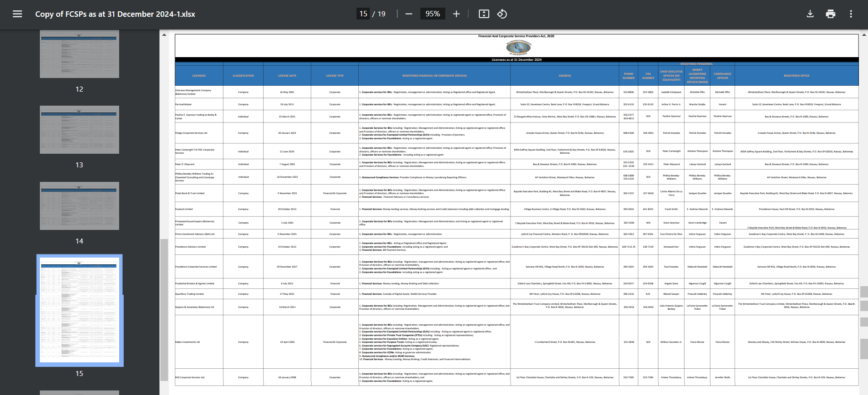Click the zoom in plus button
The width and height of the screenshot is (868, 395).
pyautogui.click(x=456, y=14)
